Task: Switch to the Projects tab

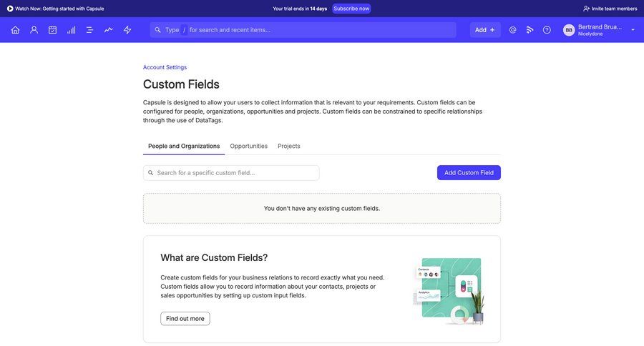Action: tap(289, 146)
